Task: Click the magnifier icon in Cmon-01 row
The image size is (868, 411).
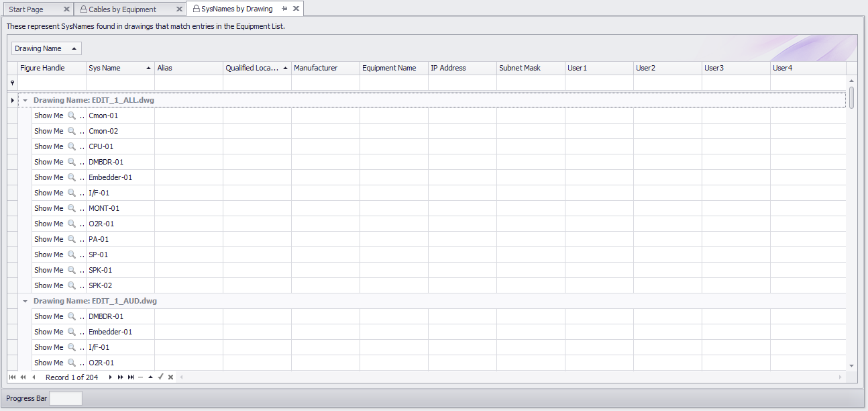Action: point(72,116)
